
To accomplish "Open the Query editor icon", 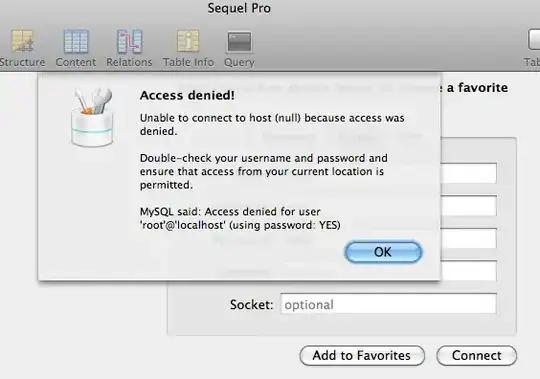I will coord(239,42).
